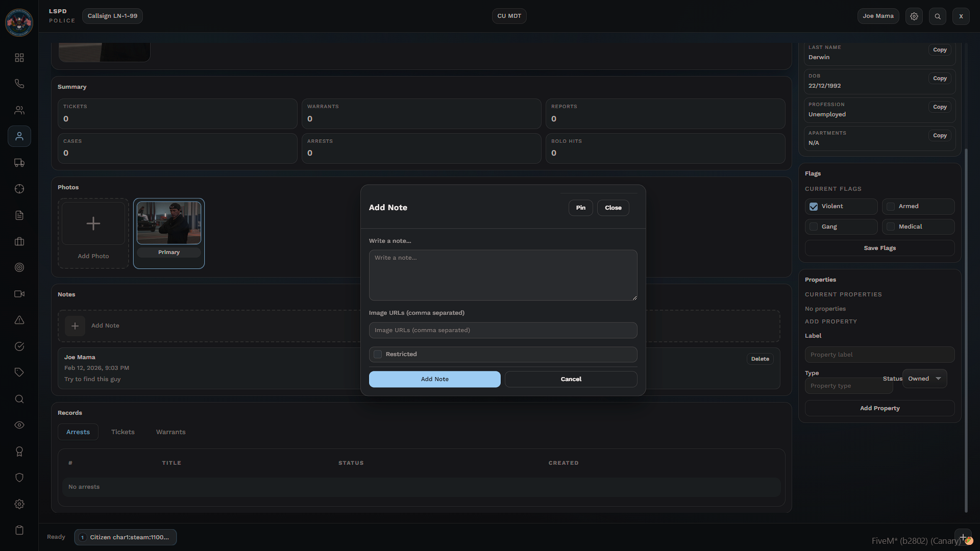Viewport: 980px width, 551px height.
Task: Check the Armed flag checkbox
Action: [x=891, y=207]
